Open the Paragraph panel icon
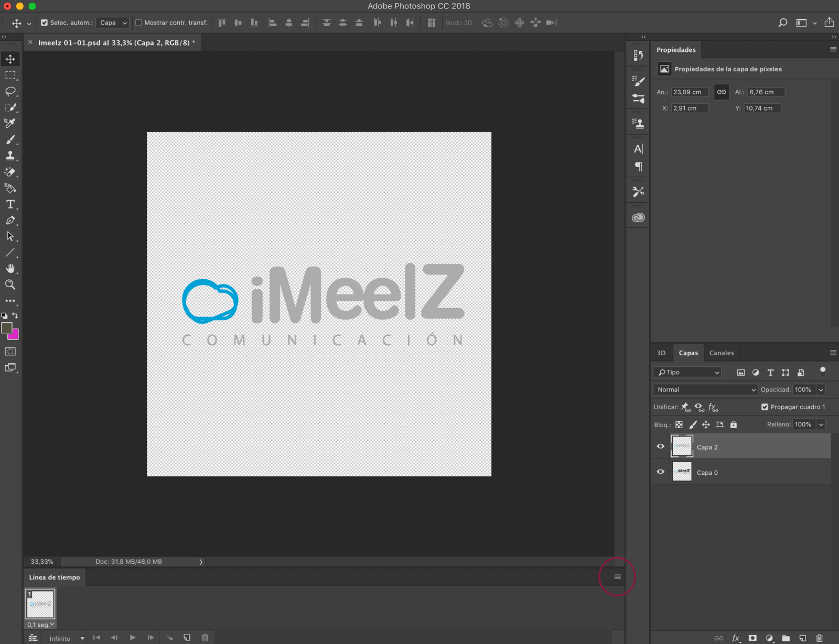The image size is (839, 644). [638, 167]
